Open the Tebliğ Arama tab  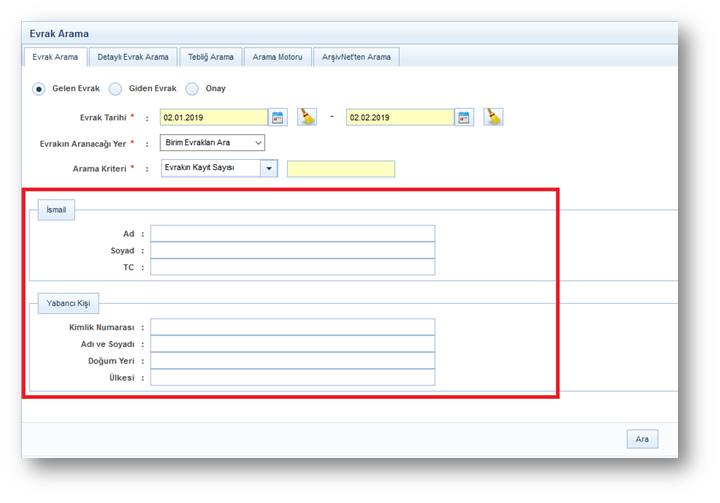pos(209,57)
